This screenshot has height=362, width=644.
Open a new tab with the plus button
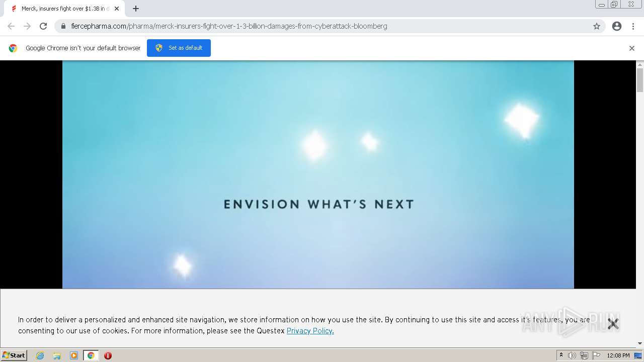(x=136, y=9)
